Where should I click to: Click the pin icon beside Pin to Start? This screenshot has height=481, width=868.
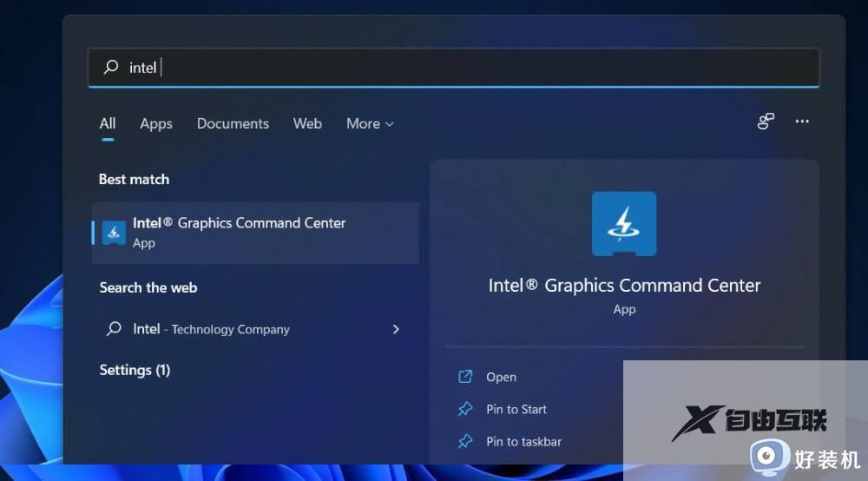point(465,409)
